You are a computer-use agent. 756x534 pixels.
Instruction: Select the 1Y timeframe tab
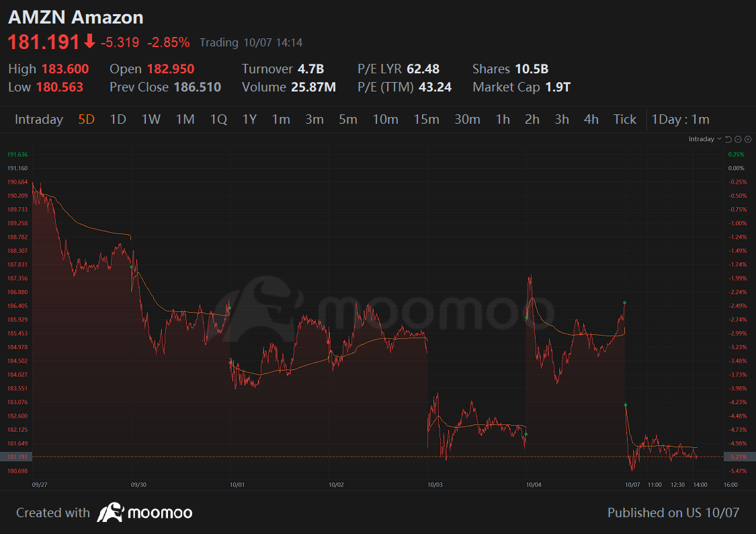click(249, 119)
